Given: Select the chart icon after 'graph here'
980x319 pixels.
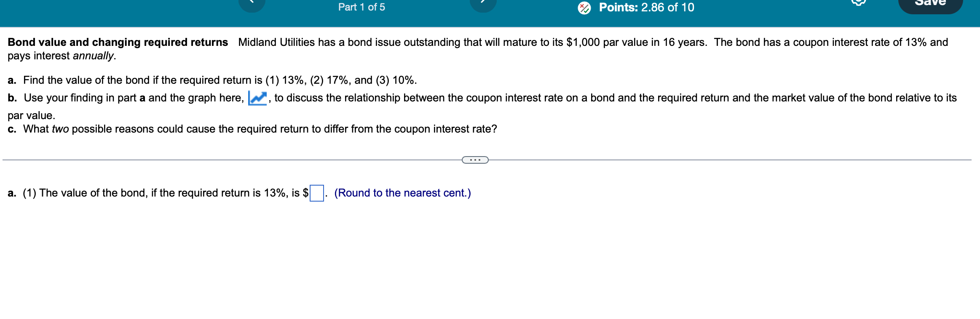Looking at the screenshot, I should (x=257, y=98).
